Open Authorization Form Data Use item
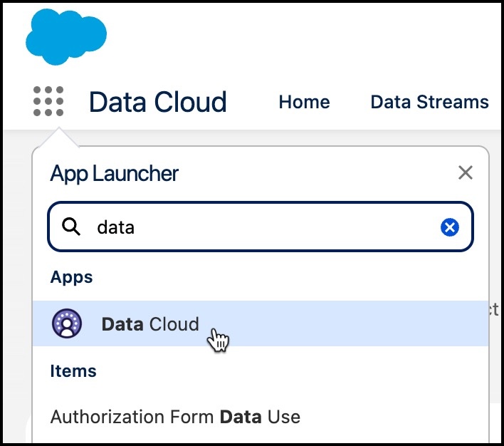The height and width of the screenshot is (446, 504). pos(175,416)
